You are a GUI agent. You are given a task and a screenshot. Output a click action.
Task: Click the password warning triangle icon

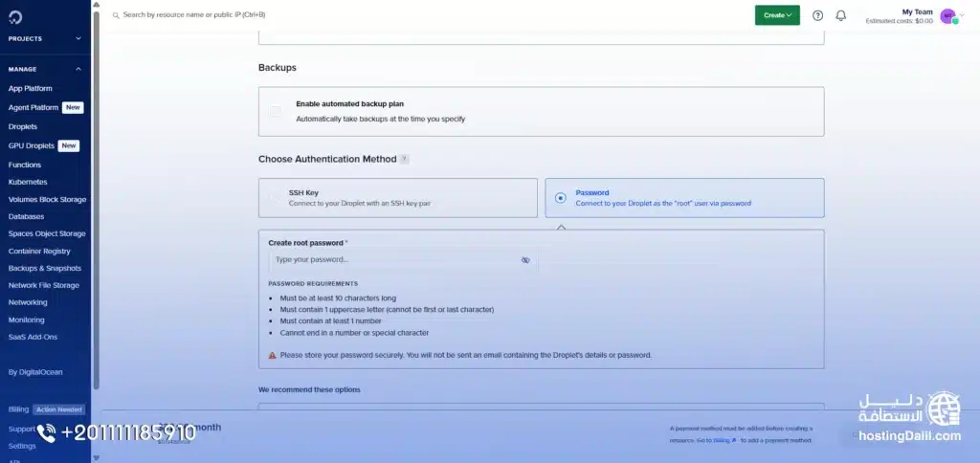[273, 355]
